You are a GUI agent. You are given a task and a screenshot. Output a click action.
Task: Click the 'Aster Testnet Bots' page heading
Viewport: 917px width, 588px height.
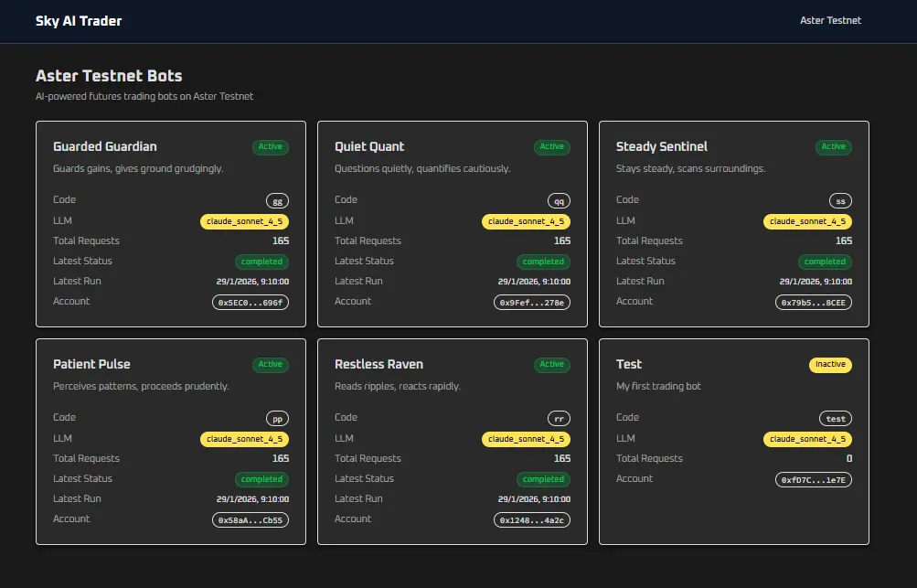[x=109, y=76]
